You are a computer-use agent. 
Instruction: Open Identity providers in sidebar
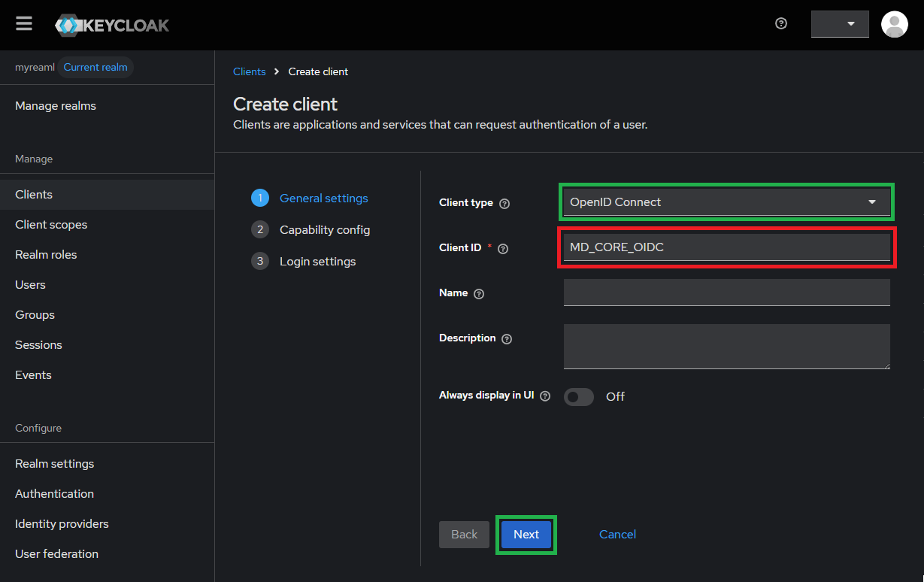tap(62, 524)
